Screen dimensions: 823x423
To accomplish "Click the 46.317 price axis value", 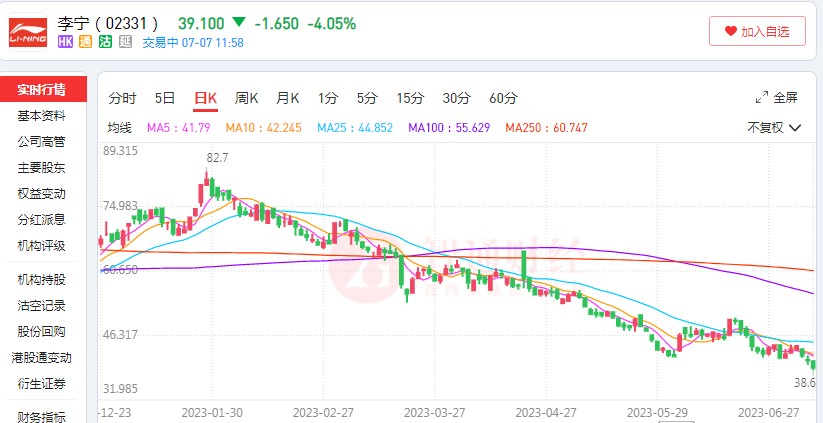I will click(x=120, y=335).
